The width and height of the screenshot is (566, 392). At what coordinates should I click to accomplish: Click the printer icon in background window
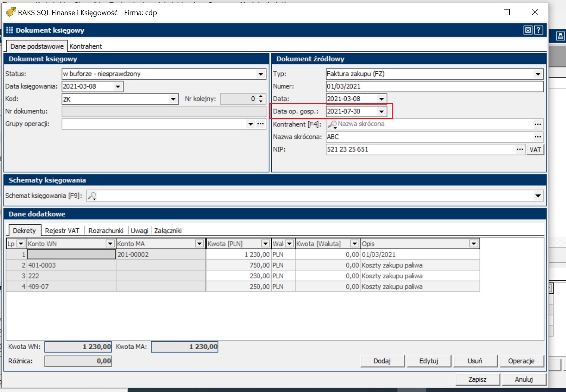coord(560,36)
